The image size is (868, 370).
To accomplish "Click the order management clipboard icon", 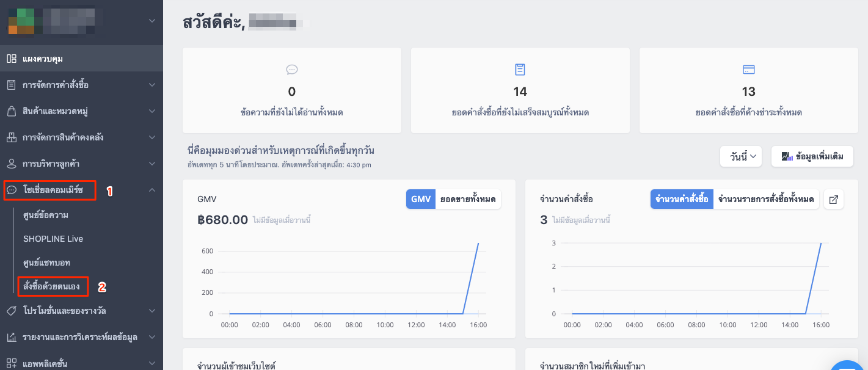I will tap(12, 85).
